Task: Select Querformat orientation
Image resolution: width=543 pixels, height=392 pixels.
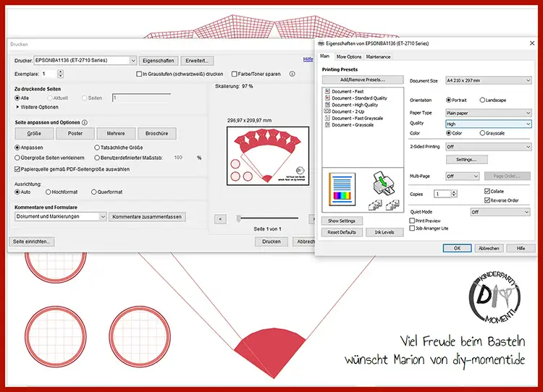Action: (93, 192)
